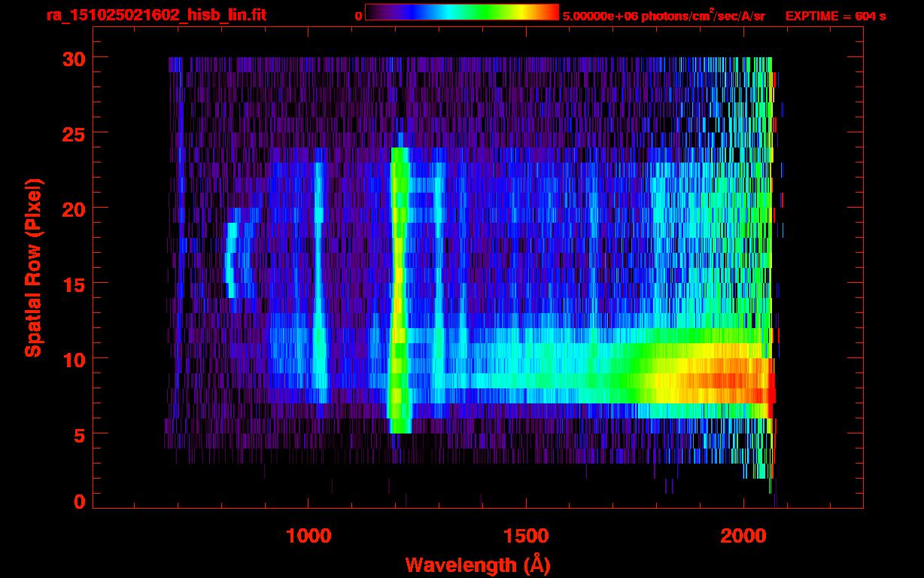This screenshot has height=578, width=924.
Task: Click the colorbar minimum value 0
Action: pyautogui.click(x=359, y=16)
